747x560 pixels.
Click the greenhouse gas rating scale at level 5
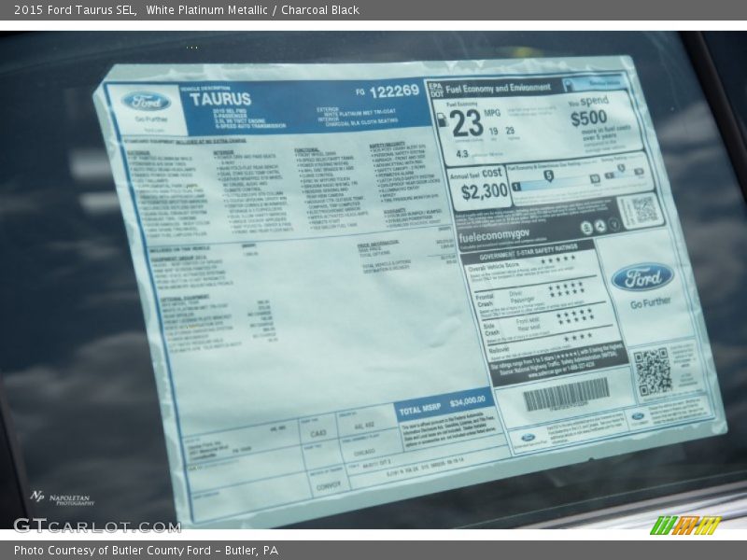[547, 175]
